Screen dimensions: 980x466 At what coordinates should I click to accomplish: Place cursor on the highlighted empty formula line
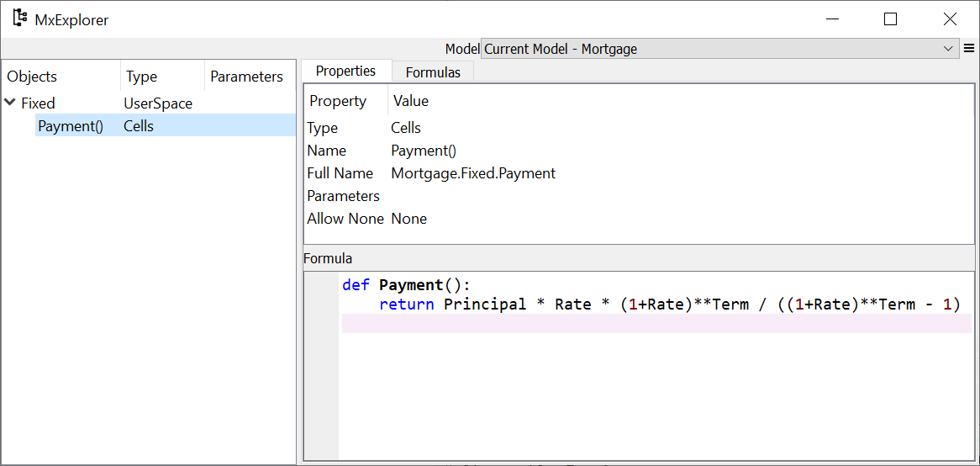click(657, 323)
